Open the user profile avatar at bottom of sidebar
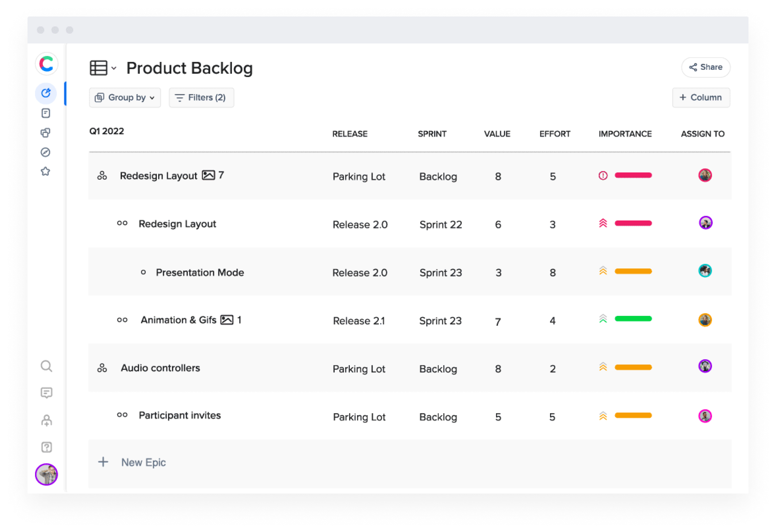The image size is (776, 532). 46,475
